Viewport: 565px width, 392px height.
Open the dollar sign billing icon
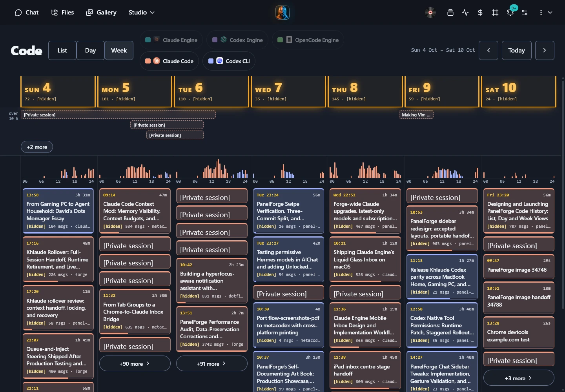[x=480, y=13]
